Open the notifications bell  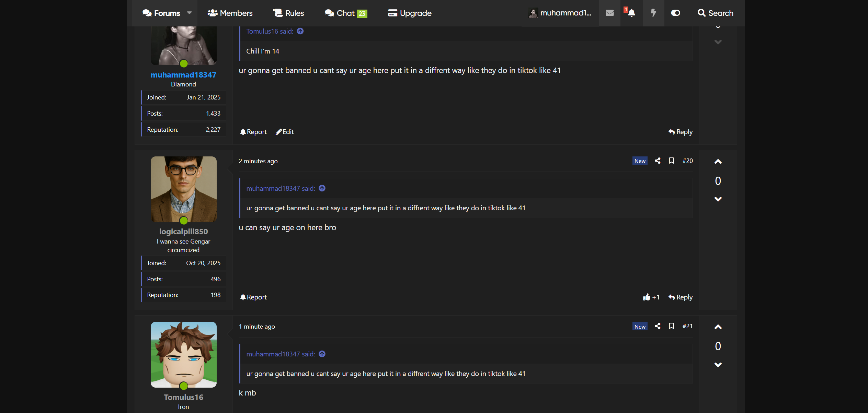coord(631,13)
